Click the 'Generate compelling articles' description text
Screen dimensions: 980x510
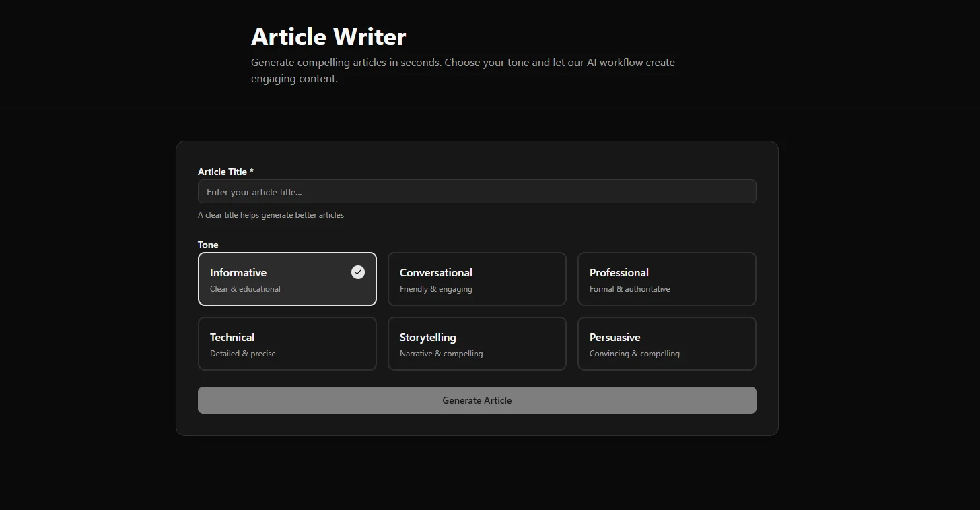click(463, 70)
